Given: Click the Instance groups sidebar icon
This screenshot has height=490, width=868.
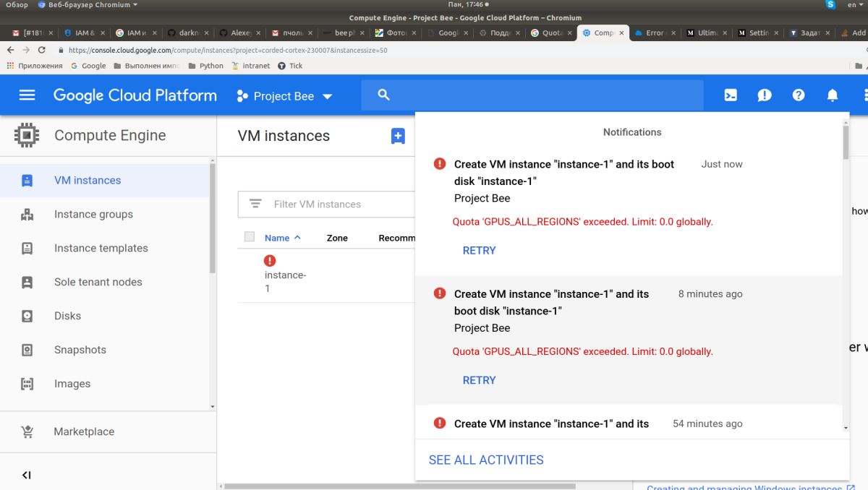Looking at the screenshot, I should coord(27,215).
